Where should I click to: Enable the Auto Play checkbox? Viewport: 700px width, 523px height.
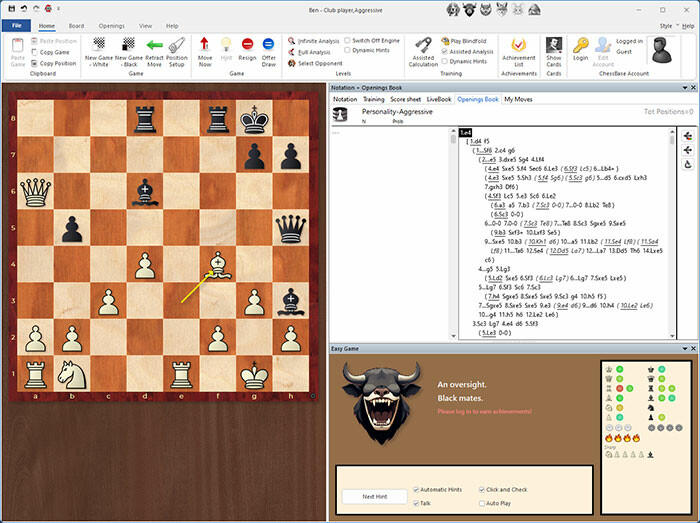pyautogui.click(x=480, y=503)
